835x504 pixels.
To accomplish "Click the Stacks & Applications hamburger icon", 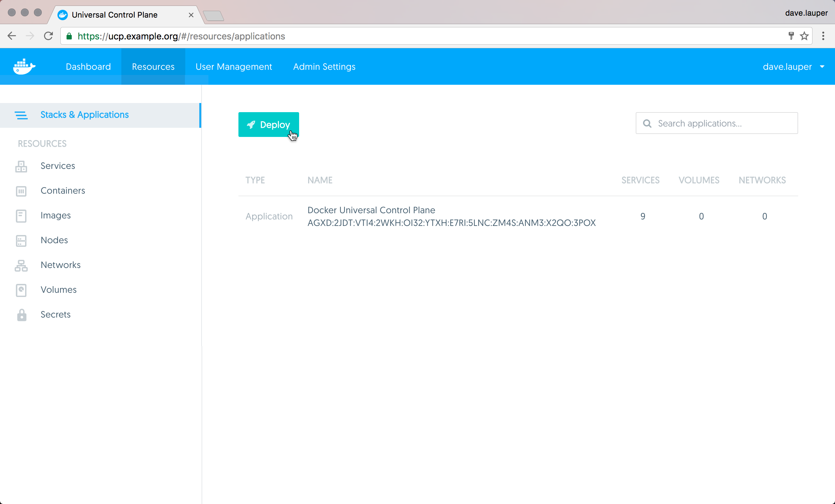I will point(21,115).
